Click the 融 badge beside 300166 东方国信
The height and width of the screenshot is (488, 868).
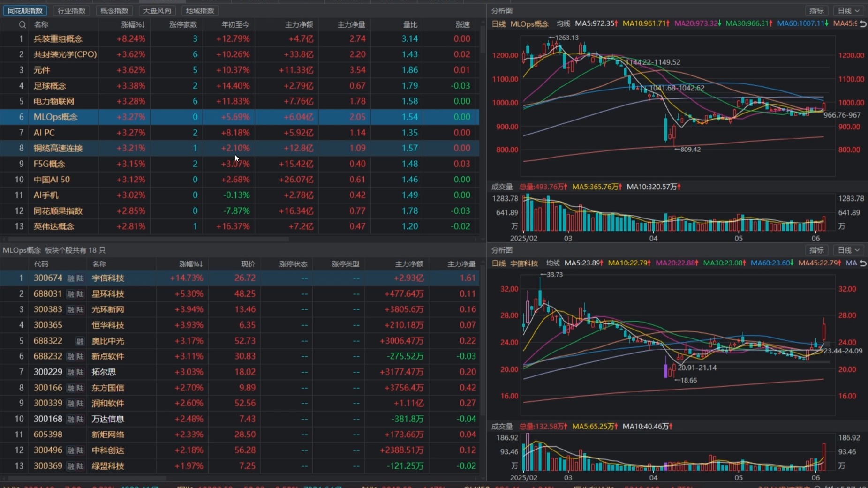(71, 388)
